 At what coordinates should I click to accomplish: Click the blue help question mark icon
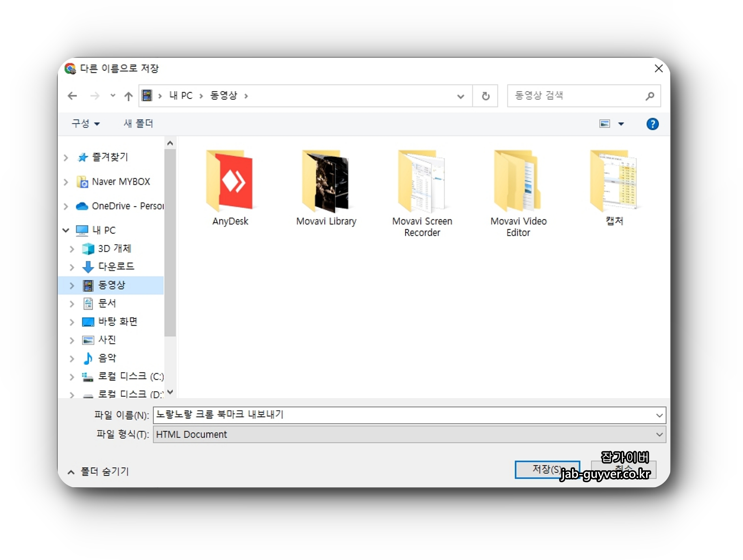click(652, 124)
